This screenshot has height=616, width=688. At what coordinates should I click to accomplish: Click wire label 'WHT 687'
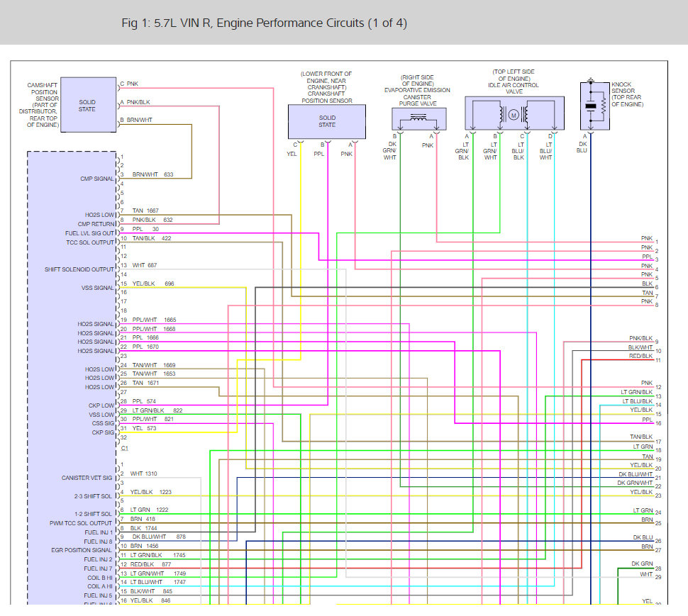tap(145, 266)
